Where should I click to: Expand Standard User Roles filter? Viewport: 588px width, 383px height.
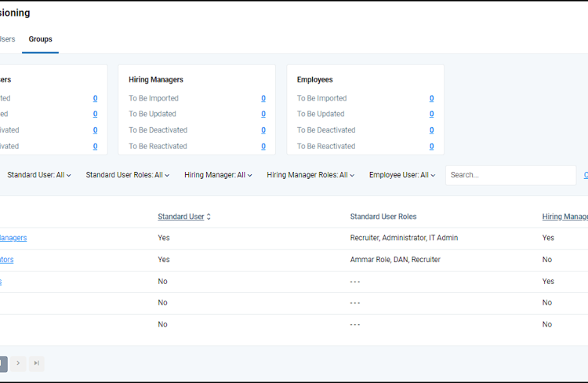(128, 175)
